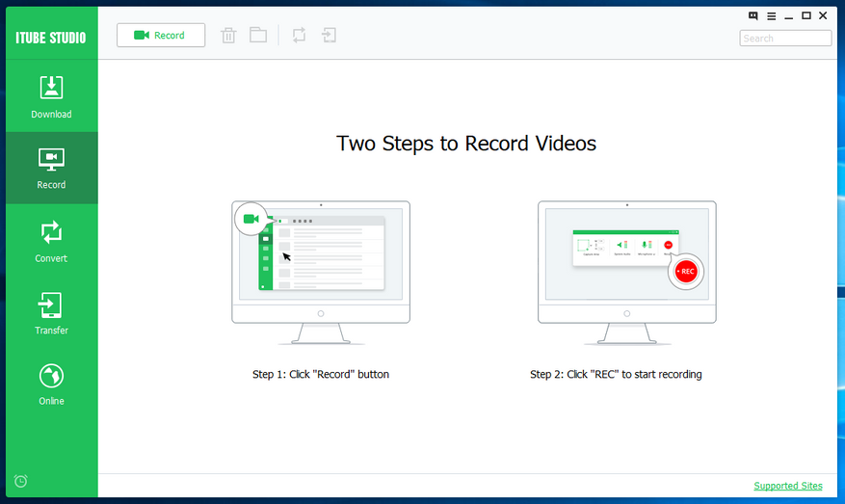Viewport: 845px width, 504px height.
Task: Click the 'Two Steps to Record Videos' heading
Action: [466, 144]
